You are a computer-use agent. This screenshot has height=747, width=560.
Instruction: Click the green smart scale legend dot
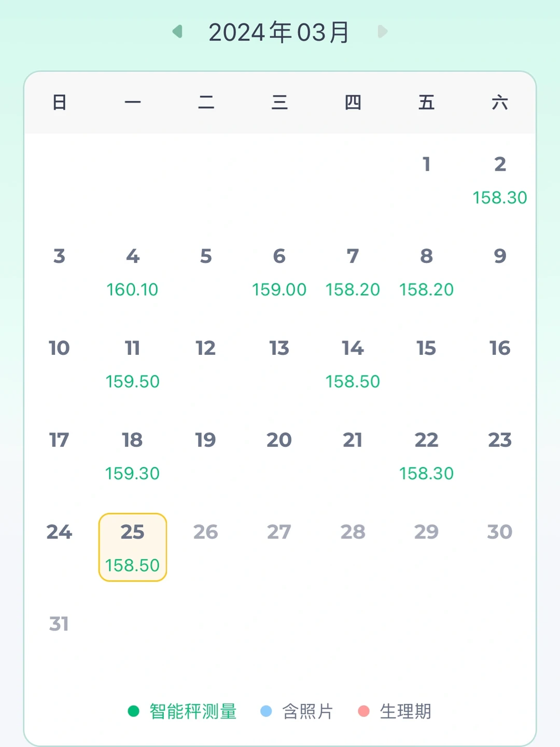(133, 711)
